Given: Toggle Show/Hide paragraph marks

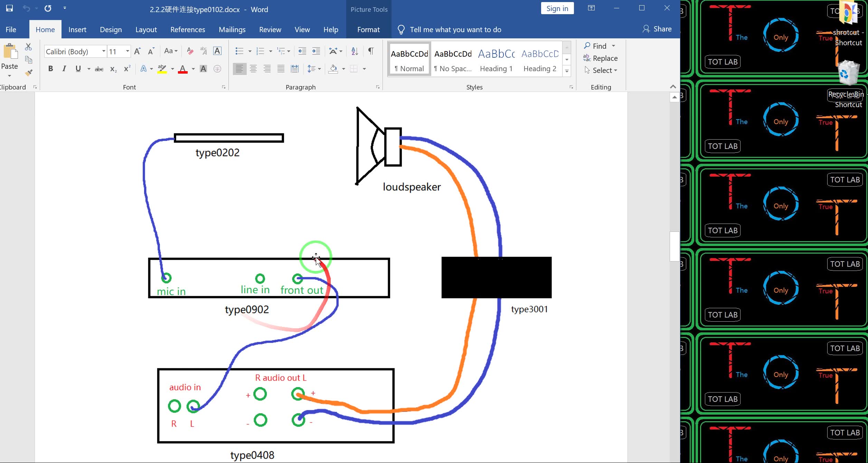Looking at the screenshot, I should [371, 51].
